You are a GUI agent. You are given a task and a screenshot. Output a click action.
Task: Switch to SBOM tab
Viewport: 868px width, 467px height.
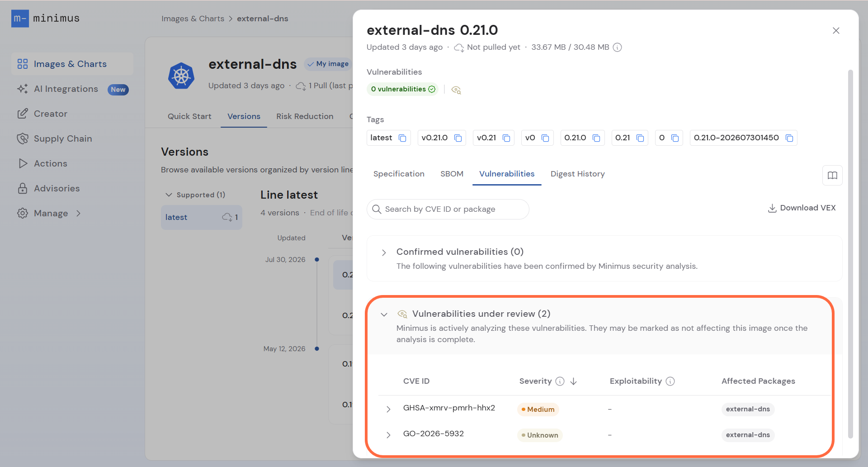(x=452, y=174)
